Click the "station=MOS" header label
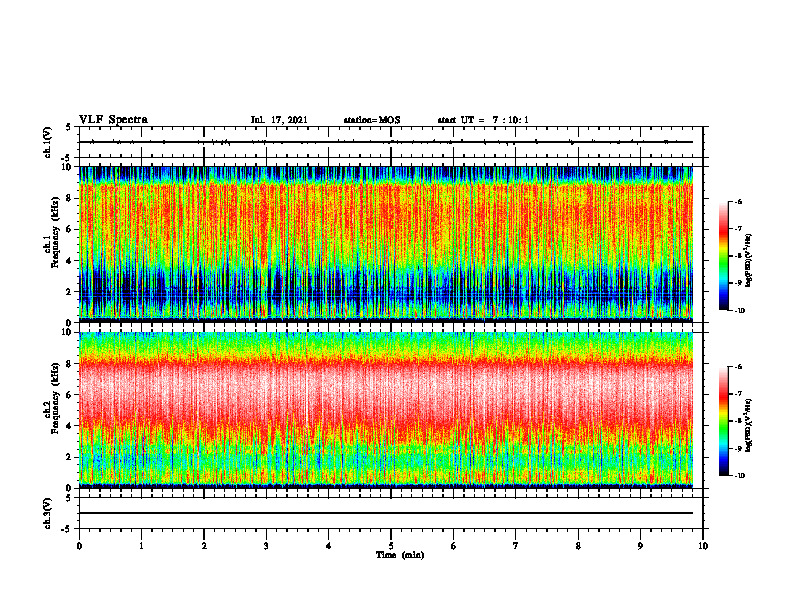The height and width of the screenshot is (612, 792). coord(372,120)
